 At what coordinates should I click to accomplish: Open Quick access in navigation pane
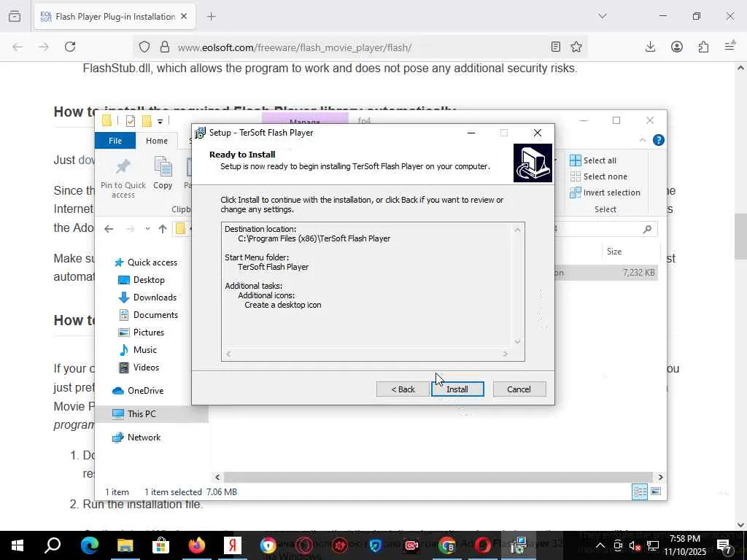[146, 262]
